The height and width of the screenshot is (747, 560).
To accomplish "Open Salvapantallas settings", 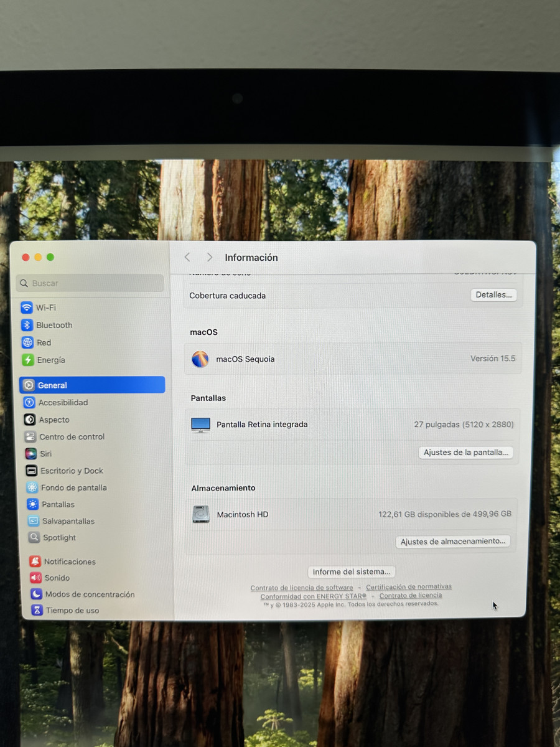I will tap(60, 521).
